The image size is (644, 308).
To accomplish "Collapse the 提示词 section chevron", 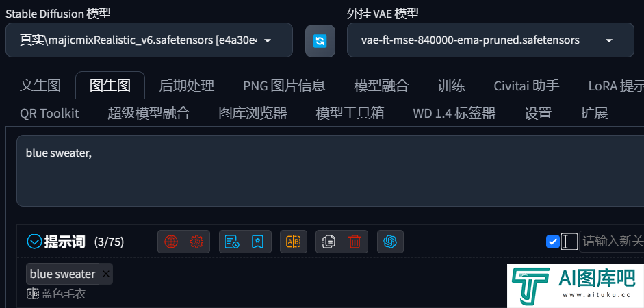I will pos(34,242).
